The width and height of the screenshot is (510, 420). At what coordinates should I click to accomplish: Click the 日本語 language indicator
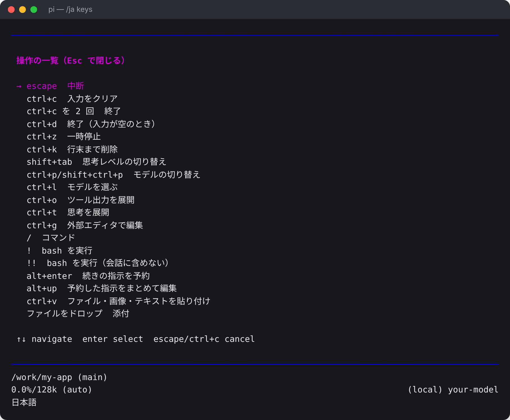(24, 402)
